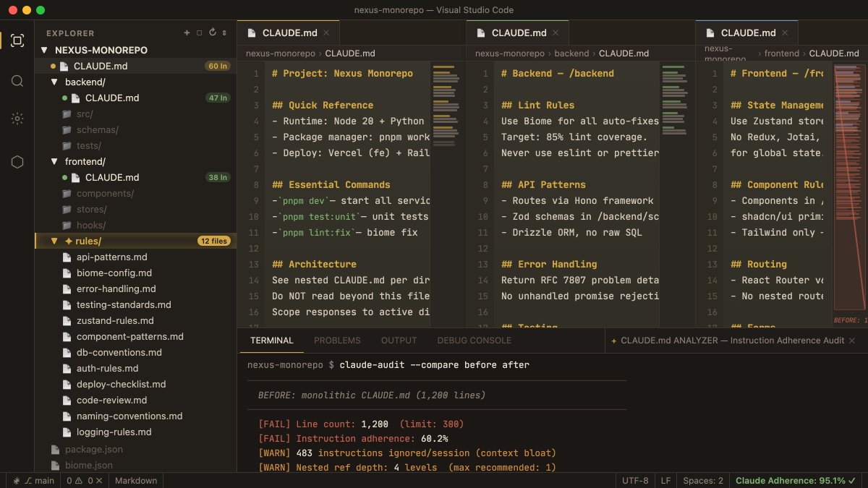Click the sparkle icon beside the rules/ folder
The height and width of the screenshot is (488, 868).
(68, 241)
